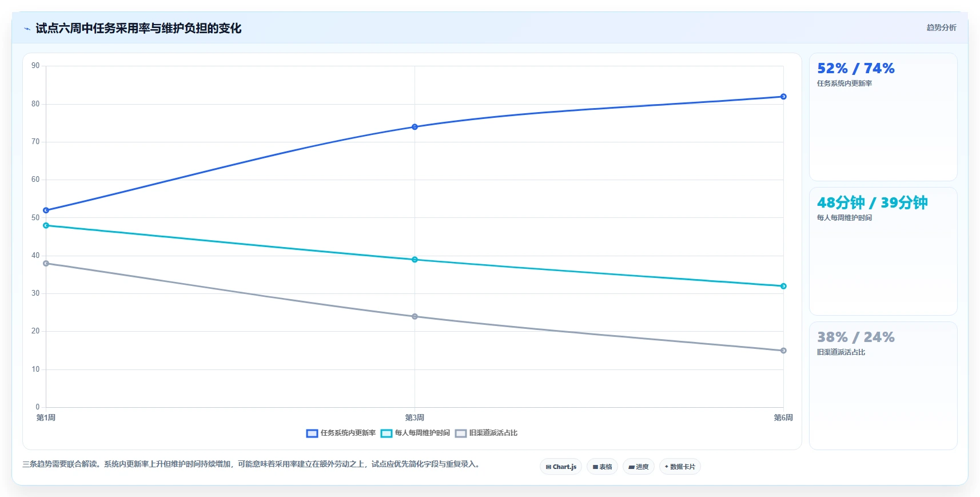
Task: Click the 50 y-axis tick label
Action: [x=35, y=218]
